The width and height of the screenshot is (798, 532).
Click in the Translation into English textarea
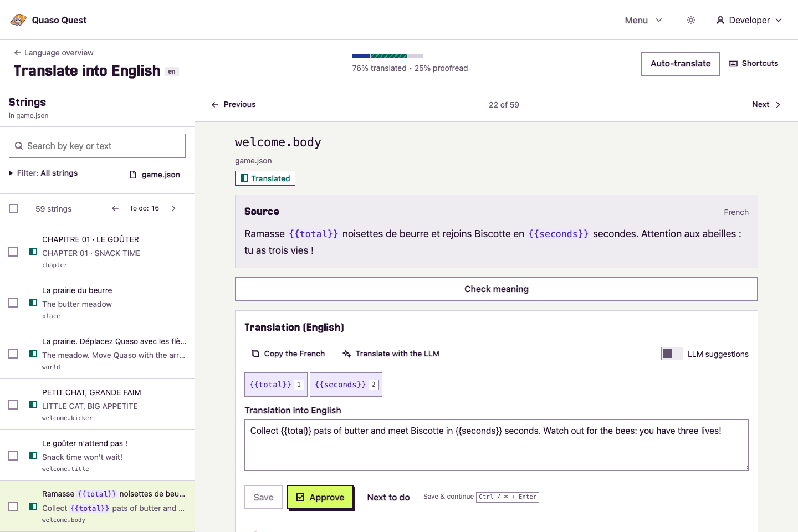click(497, 445)
